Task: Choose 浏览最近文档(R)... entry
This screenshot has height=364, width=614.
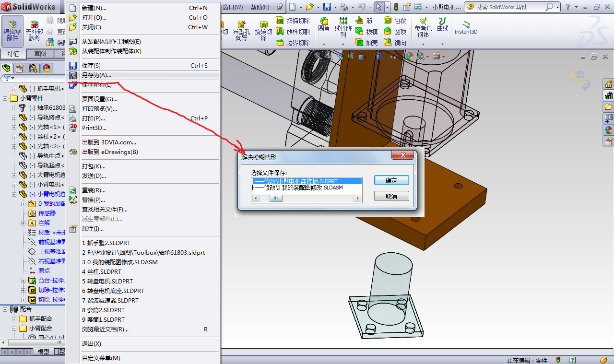Action: (143, 329)
